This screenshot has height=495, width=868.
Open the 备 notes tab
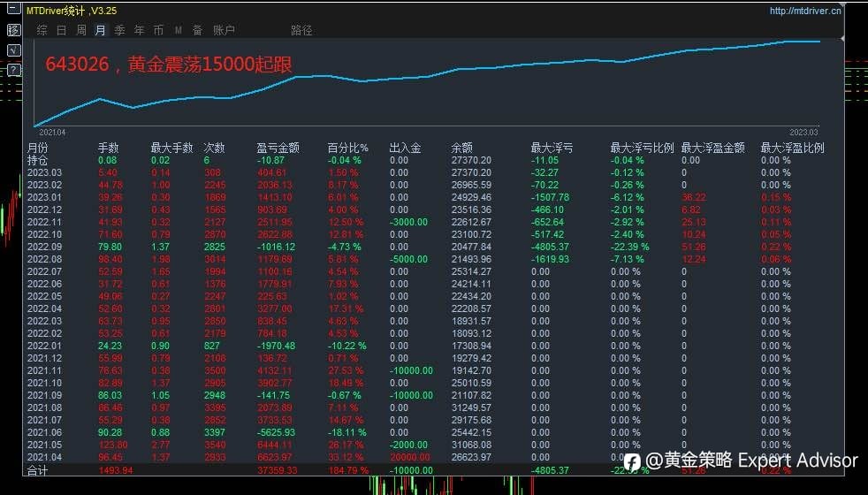pos(198,30)
